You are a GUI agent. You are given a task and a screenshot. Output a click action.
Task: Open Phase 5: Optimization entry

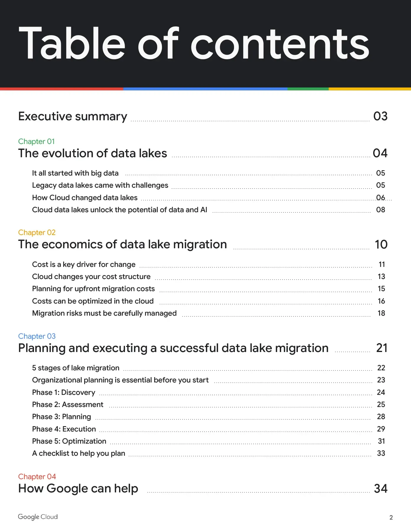[69, 441]
